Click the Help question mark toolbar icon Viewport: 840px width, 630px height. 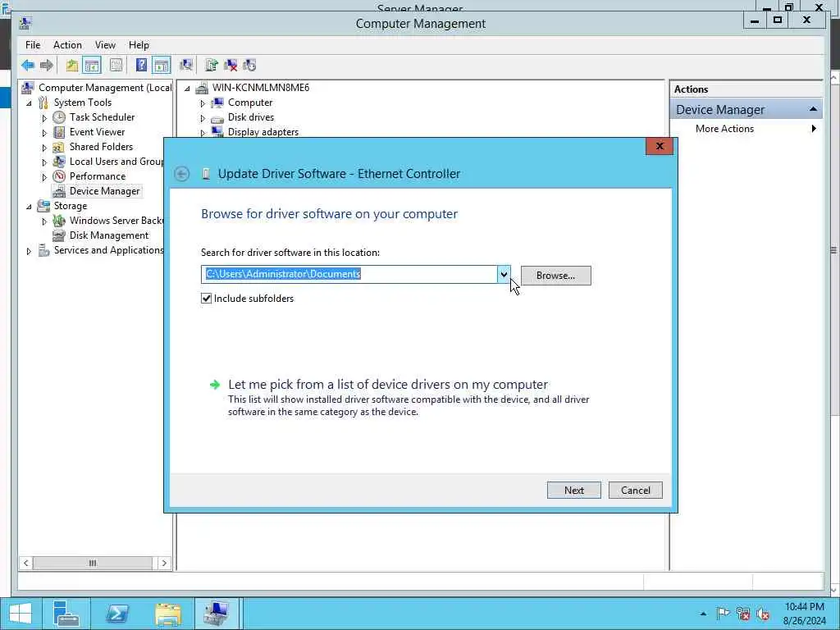click(x=141, y=66)
